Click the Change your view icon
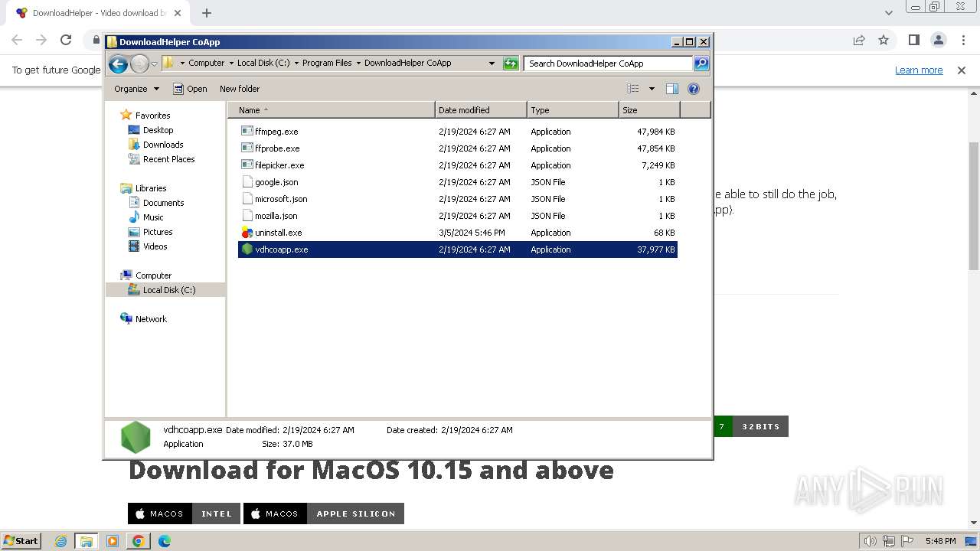980x551 pixels. (633, 89)
